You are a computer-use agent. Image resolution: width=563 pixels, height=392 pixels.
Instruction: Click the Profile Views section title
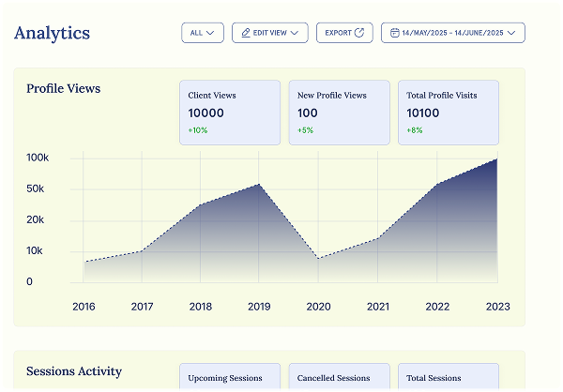[x=63, y=88]
